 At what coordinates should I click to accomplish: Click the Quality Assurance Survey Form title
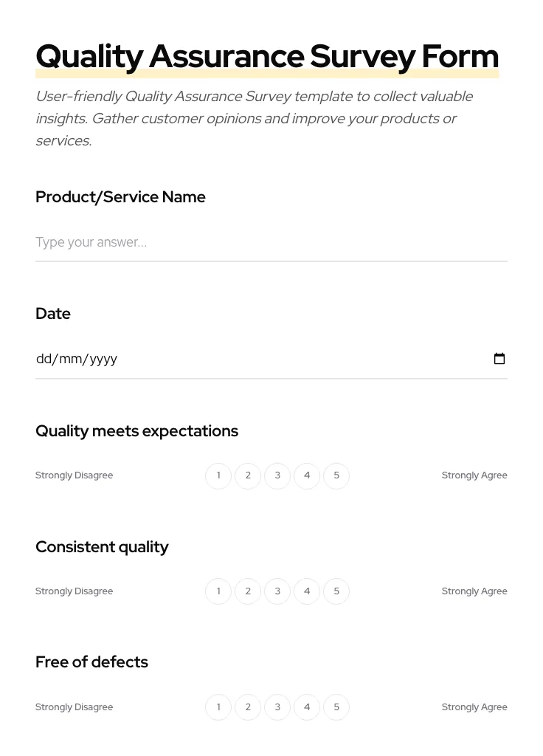point(267,55)
